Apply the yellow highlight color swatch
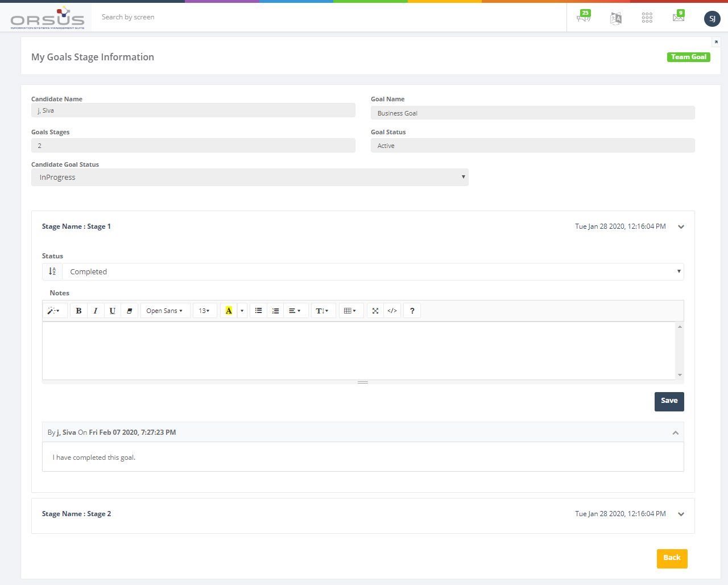The width and height of the screenshot is (728, 585). coord(229,311)
